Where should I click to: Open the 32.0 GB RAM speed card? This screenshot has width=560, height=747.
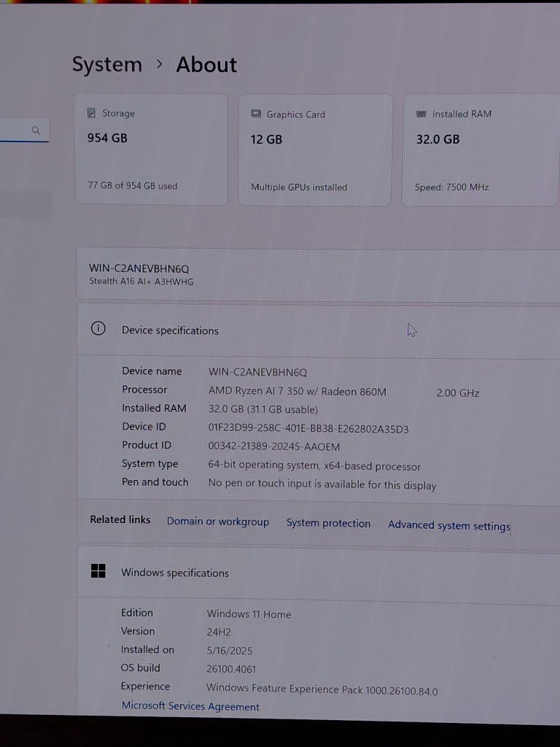(480, 150)
